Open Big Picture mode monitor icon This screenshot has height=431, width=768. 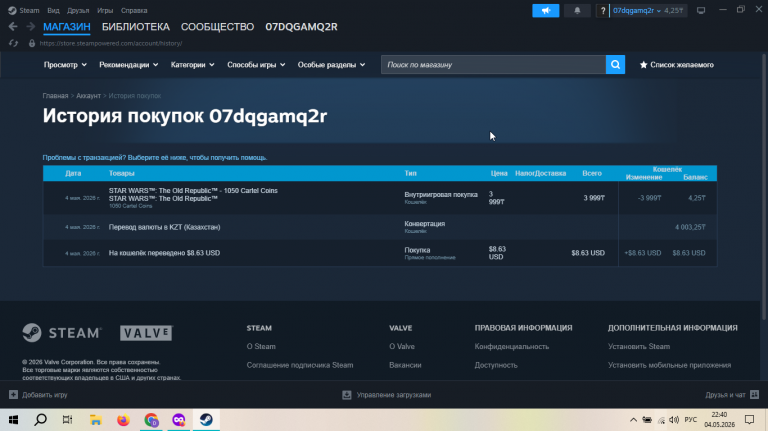701,10
